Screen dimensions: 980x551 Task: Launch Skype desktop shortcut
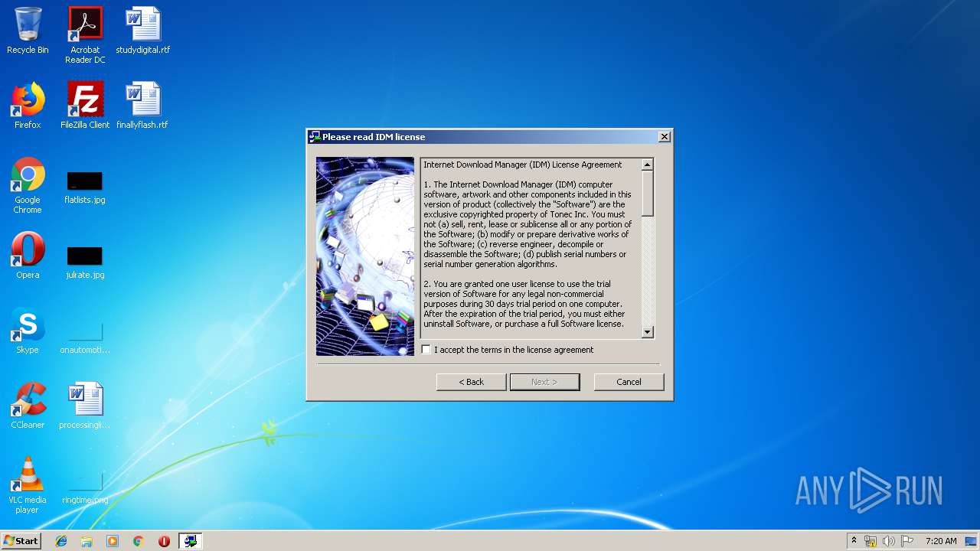pyautogui.click(x=28, y=331)
